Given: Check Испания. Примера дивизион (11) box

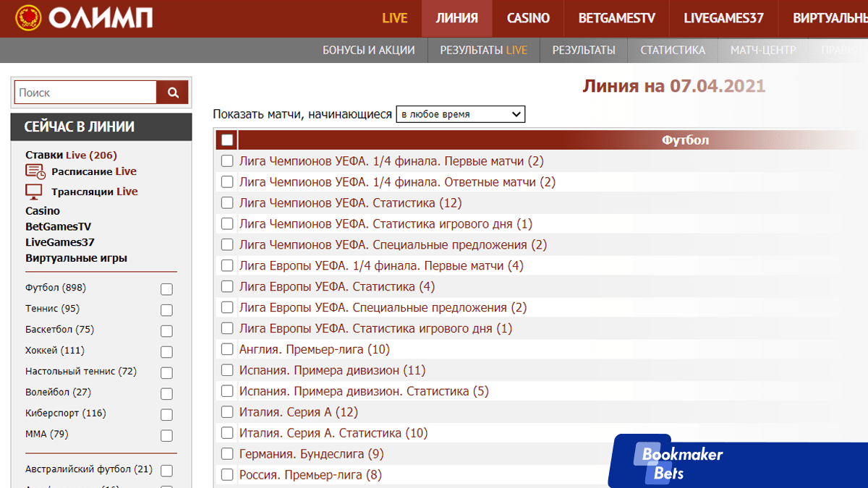Looking at the screenshot, I should click(x=227, y=371).
